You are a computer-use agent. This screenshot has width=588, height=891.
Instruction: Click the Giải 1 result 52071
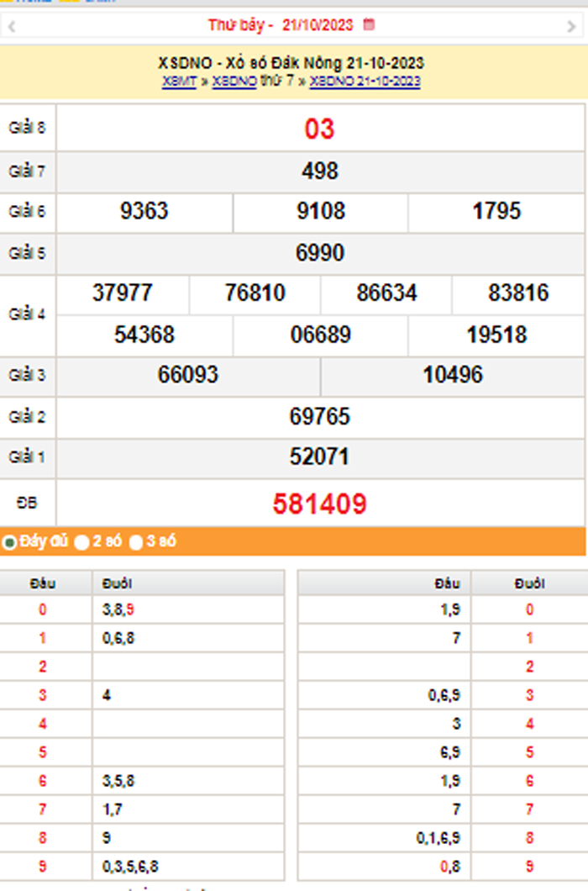[319, 457]
